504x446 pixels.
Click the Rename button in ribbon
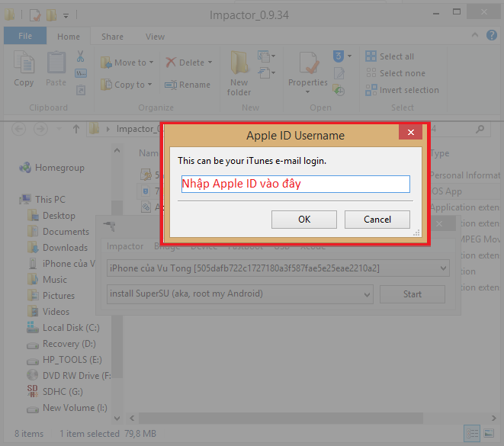pos(188,85)
